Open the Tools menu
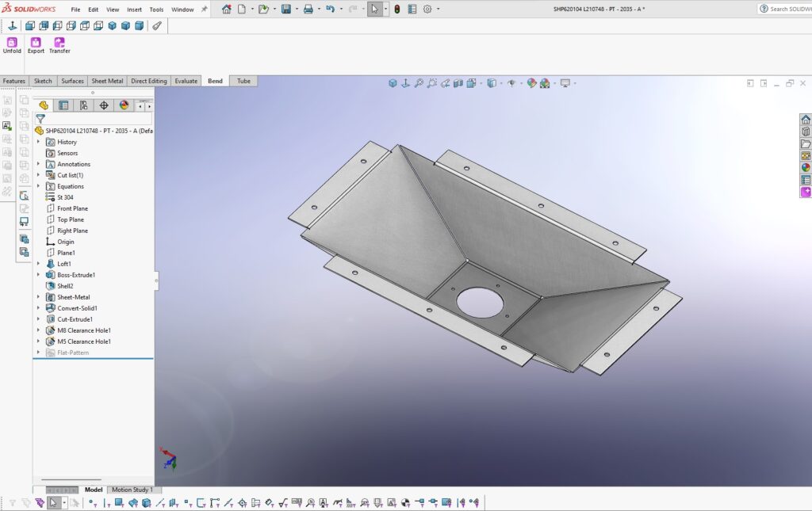The width and height of the screenshot is (812, 511). tap(156, 10)
